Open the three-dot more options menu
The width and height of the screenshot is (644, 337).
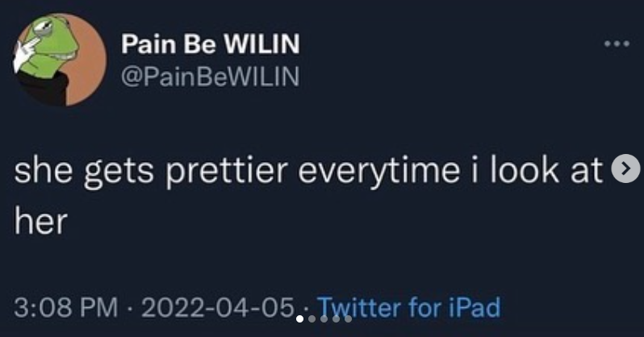coord(616,44)
